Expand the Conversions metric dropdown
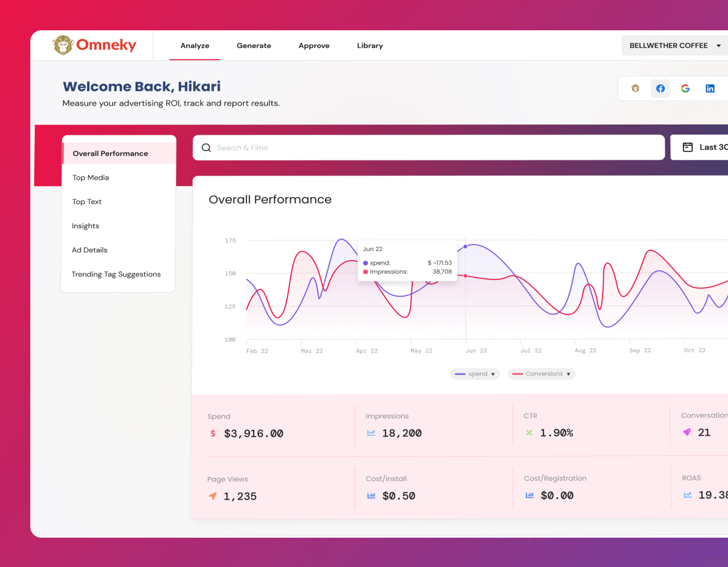Viewport: 728px width, 567px height. point(541,374)
